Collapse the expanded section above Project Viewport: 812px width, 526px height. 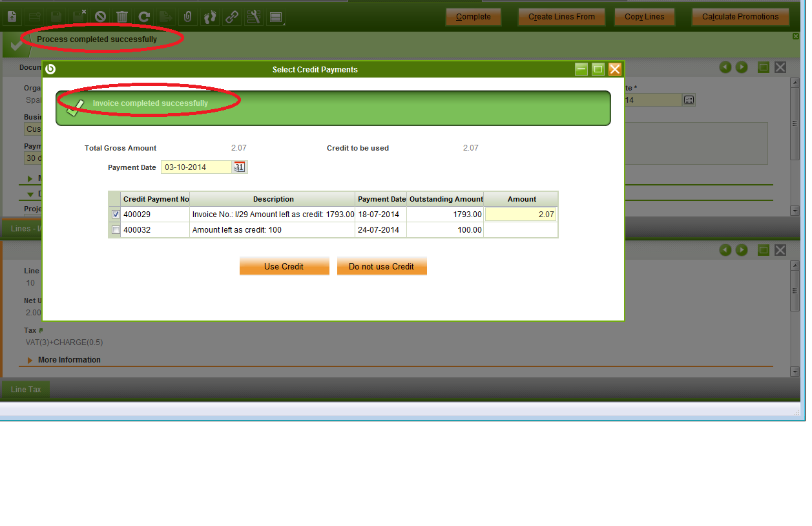(x=30, y=193)
